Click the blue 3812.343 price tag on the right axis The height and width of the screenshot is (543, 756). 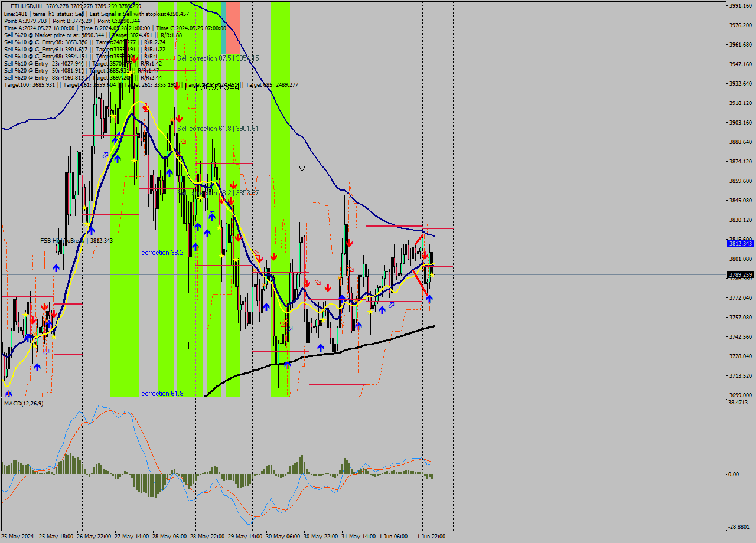pos(739,243)
